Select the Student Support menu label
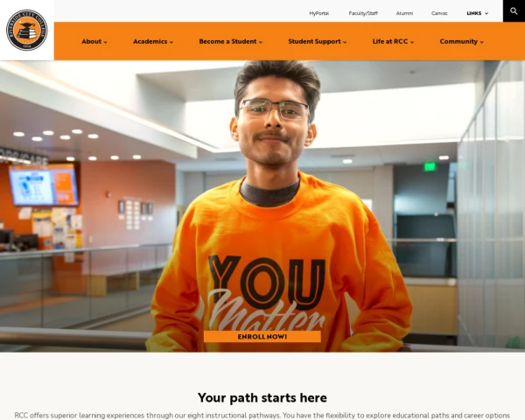The image size is (525, 420). click(314, 41)
